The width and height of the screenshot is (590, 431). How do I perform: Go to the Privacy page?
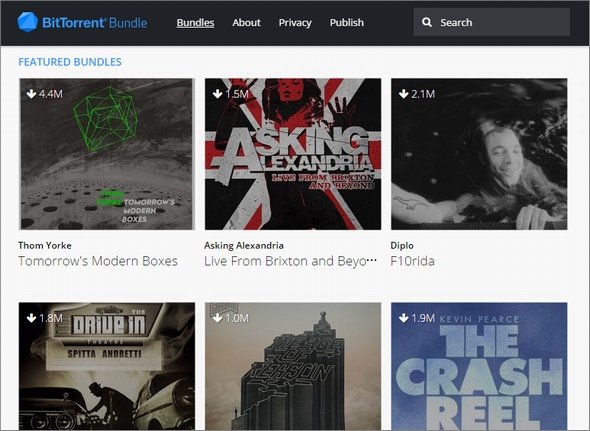tap(295, 23)
